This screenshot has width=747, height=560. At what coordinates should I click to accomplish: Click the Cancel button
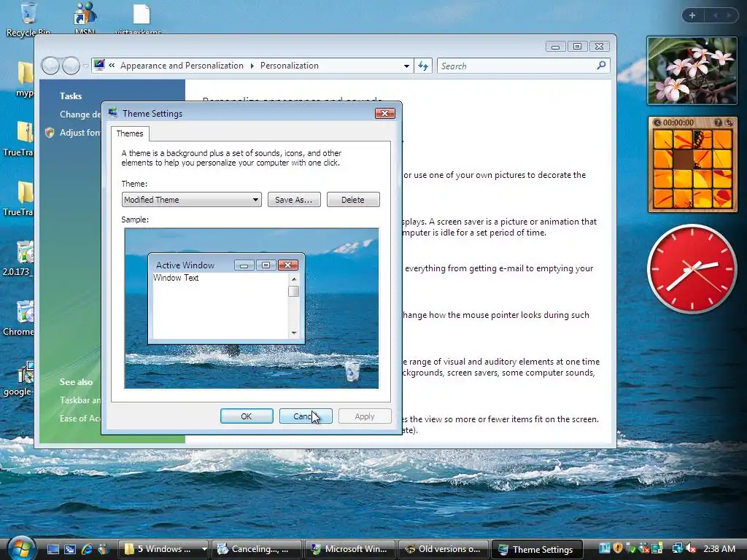[x=306, y=416]
